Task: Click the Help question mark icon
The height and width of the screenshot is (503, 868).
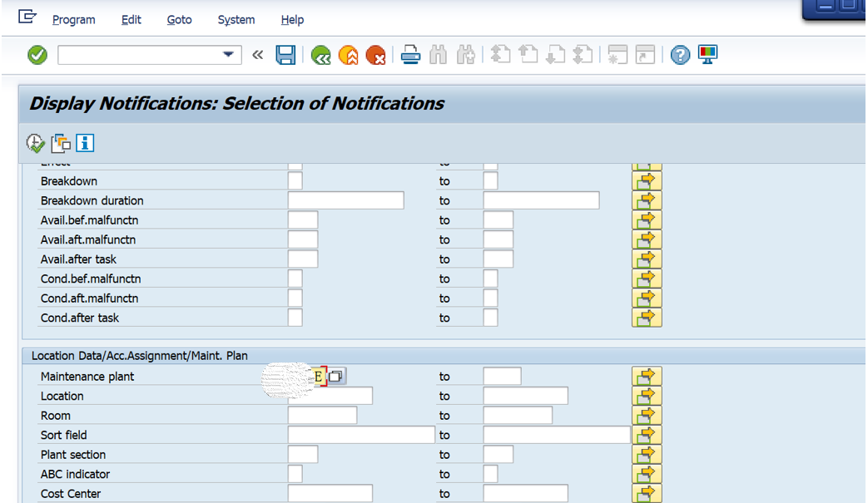Action: click(681, 54)
